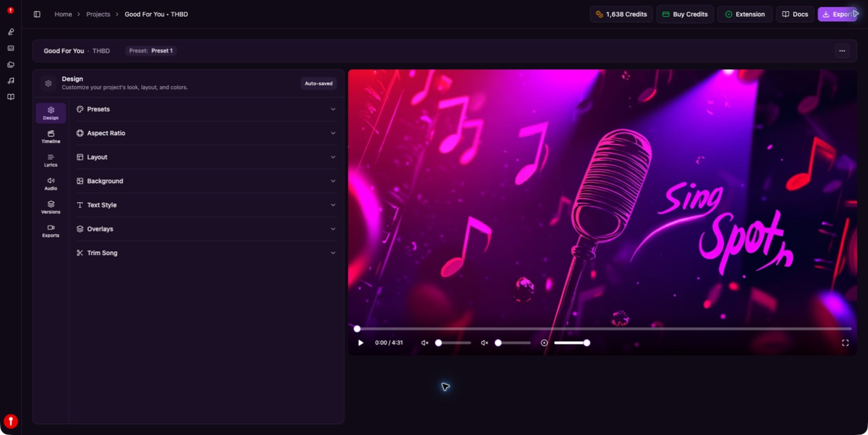This screenshot has width=868, height=435.
Task: Expand the Presets section chevron
Action: [x=333, y=109]
